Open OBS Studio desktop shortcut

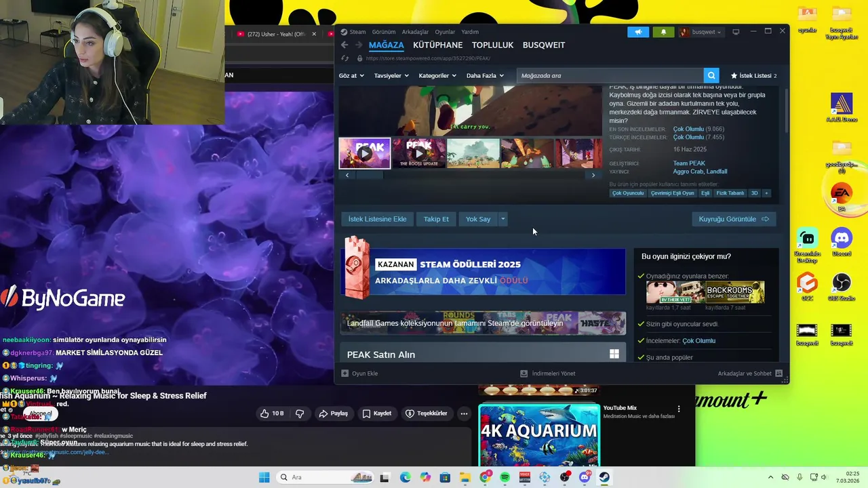click(x=841, y=287)
